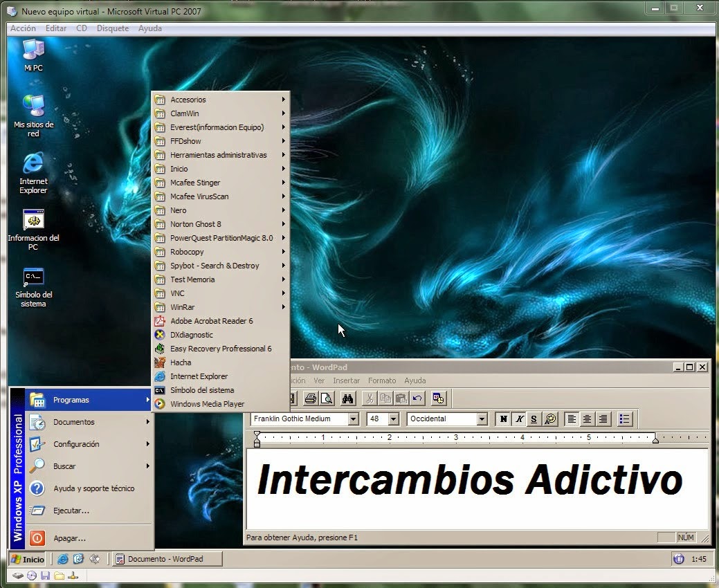Viewport: 719px width, 588px height.
Task: Choose Ejecutar... in the Start menu
Action: 89,511
